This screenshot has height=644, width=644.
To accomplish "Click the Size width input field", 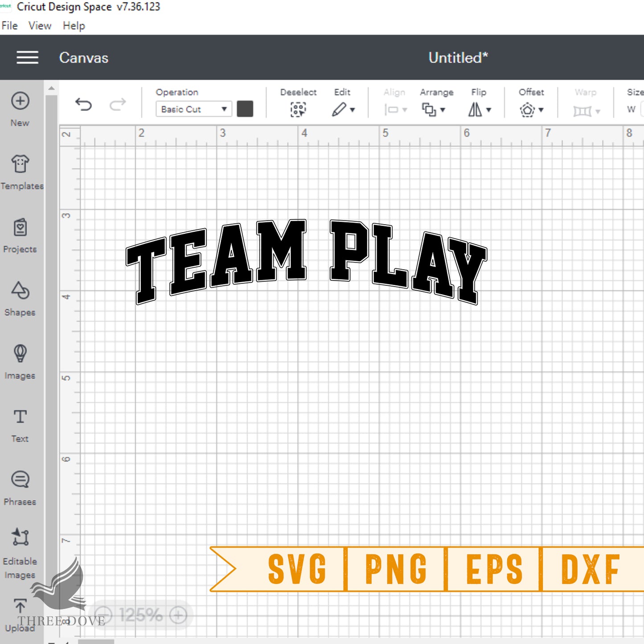I will [642, 109].
